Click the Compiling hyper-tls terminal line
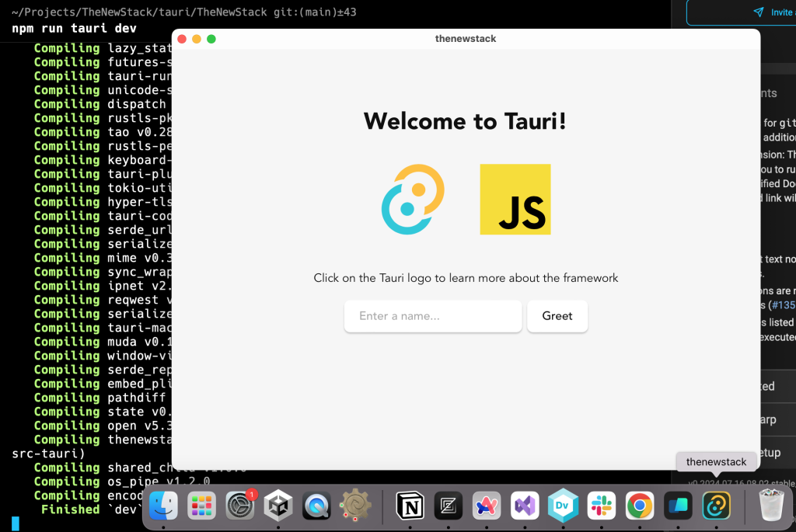This screenshot has width=796, height=532. (103, 202)
